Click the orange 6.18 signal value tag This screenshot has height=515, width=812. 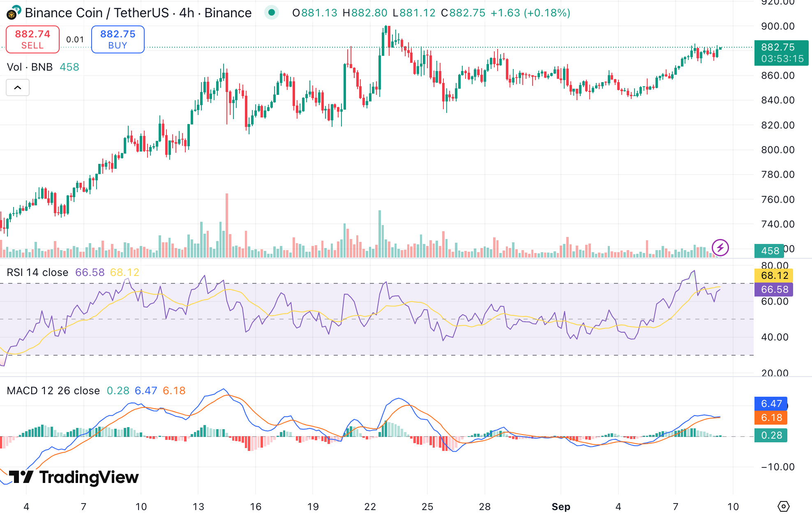coord(771,418)
